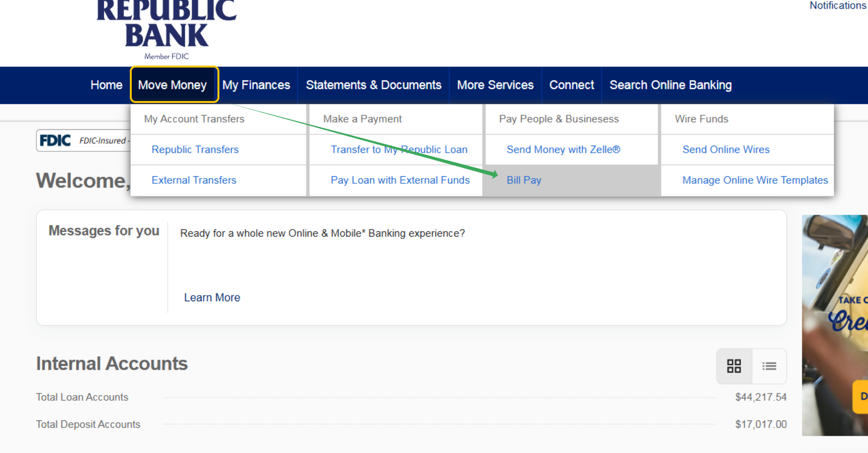Click the promotional banner image
The width and height of the screenshot is (868, 453).
(x=835, y=325)
